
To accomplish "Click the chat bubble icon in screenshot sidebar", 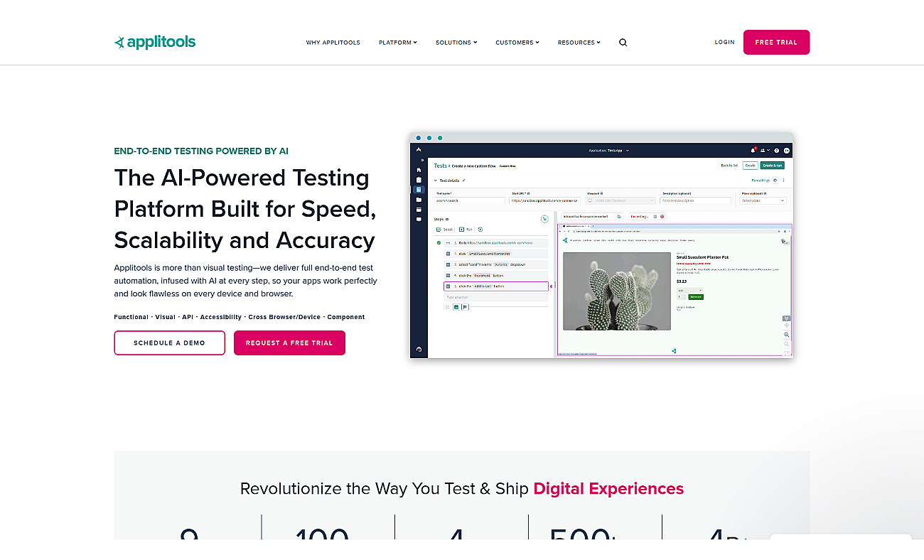I will tap(419, 220).
